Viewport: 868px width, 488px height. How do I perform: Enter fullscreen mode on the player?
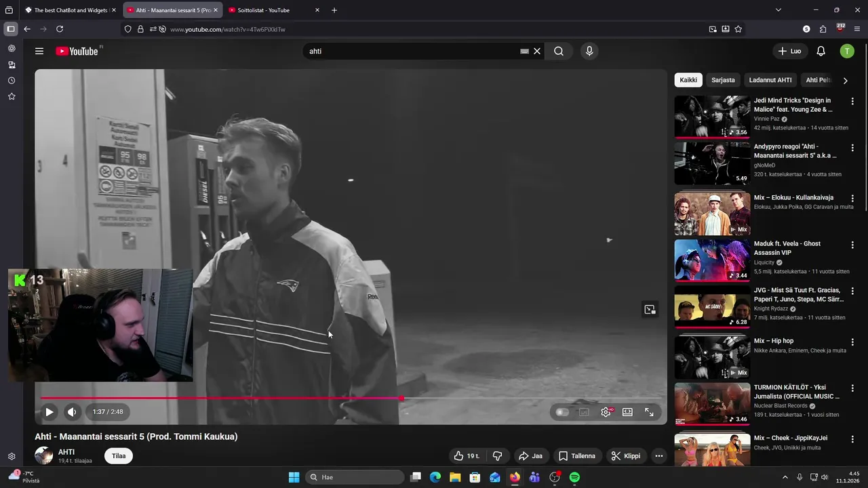click(x=649, y=412)
